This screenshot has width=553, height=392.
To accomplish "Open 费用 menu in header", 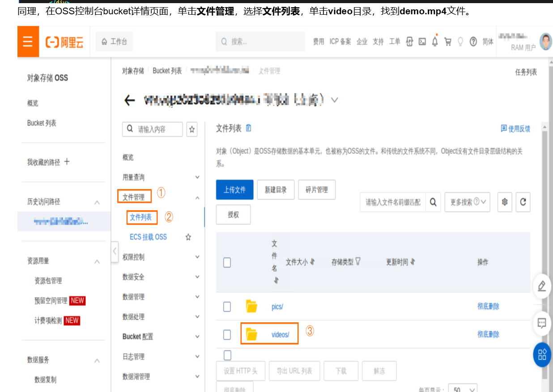I will (x=318, y=42).
